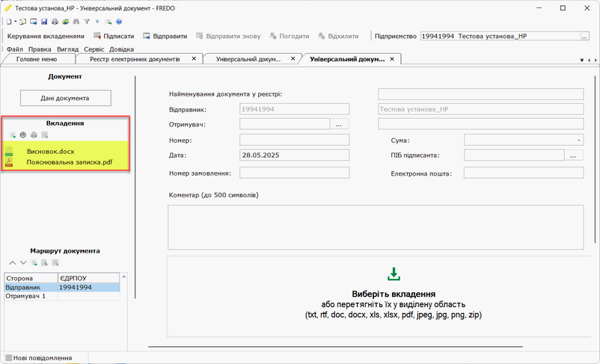This screenshot has height=364, width=600.
Task: Click the hexagon sign icon under Вкладення
Action: click(x=23, y=135)
